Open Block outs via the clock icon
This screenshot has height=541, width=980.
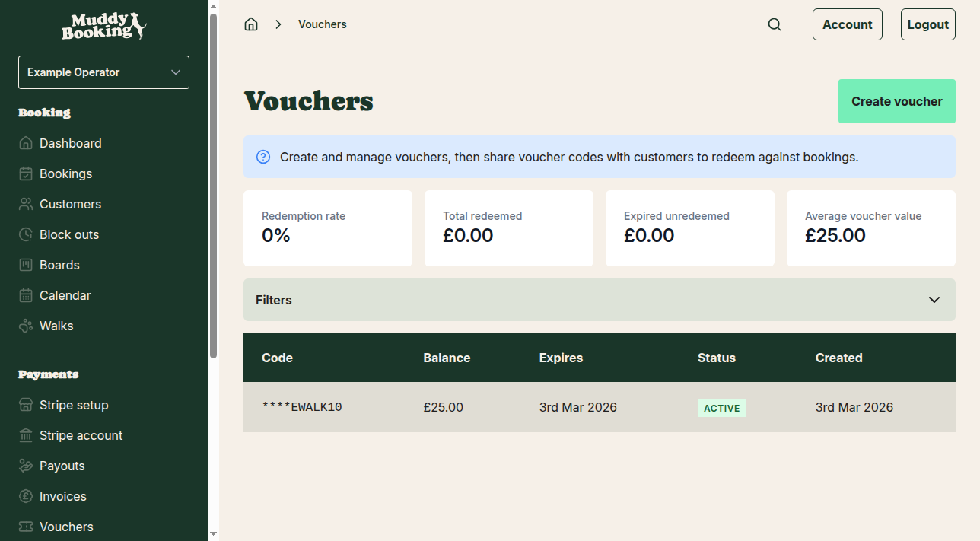point(24,234)
